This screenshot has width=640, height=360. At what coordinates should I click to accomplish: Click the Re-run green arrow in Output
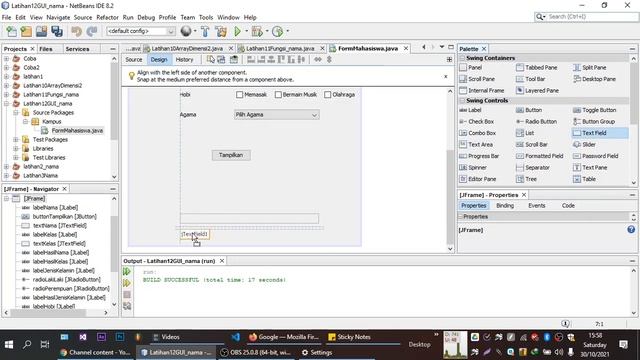127,271
